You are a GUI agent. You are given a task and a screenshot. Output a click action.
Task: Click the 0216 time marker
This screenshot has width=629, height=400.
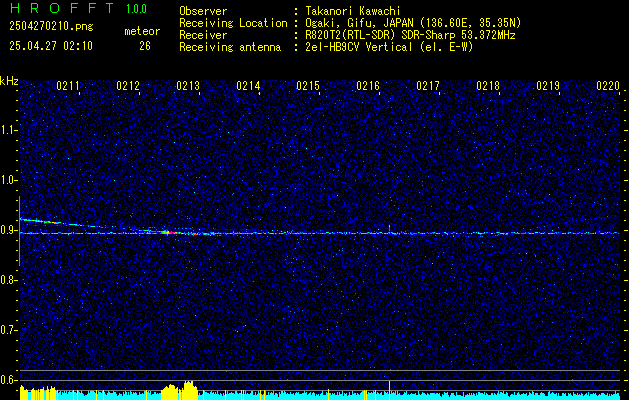[368, 86]
